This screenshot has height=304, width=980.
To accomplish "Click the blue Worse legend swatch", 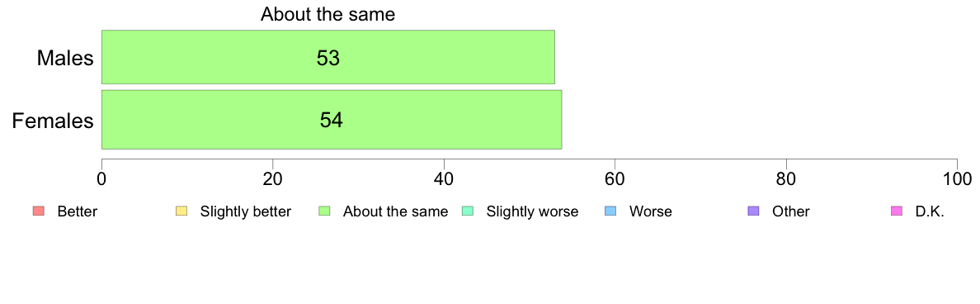I will [x=610, y=211].
